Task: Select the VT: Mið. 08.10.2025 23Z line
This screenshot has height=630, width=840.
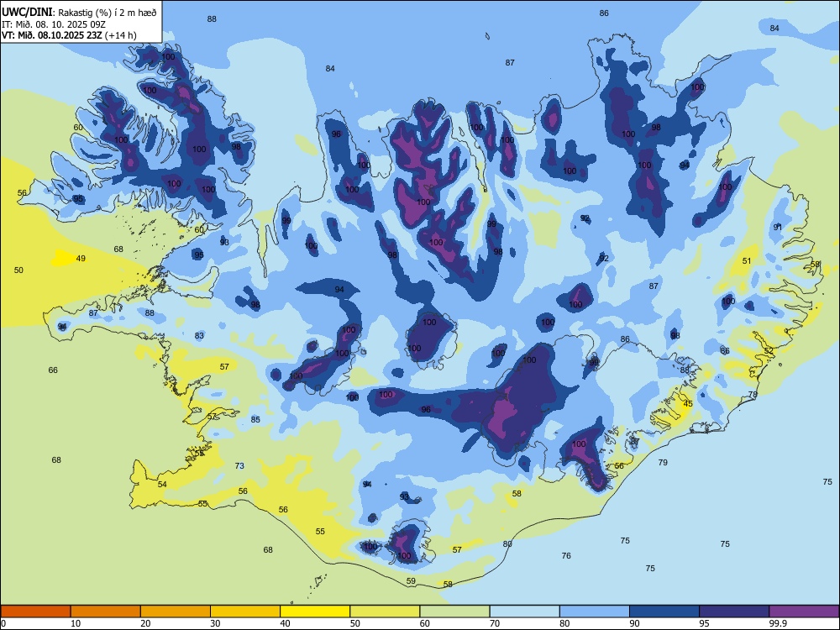Action: pyautogui.click(x=51, y=35)
